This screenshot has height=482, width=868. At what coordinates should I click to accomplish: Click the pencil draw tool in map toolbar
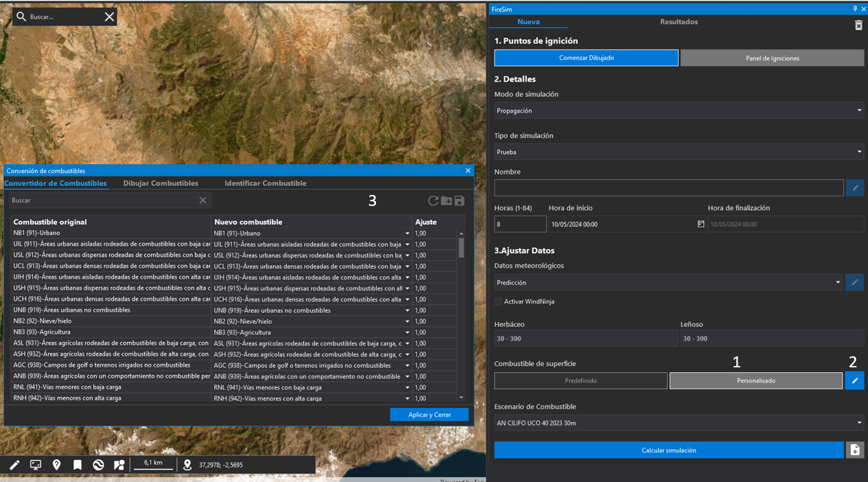(x=14, y=465)
